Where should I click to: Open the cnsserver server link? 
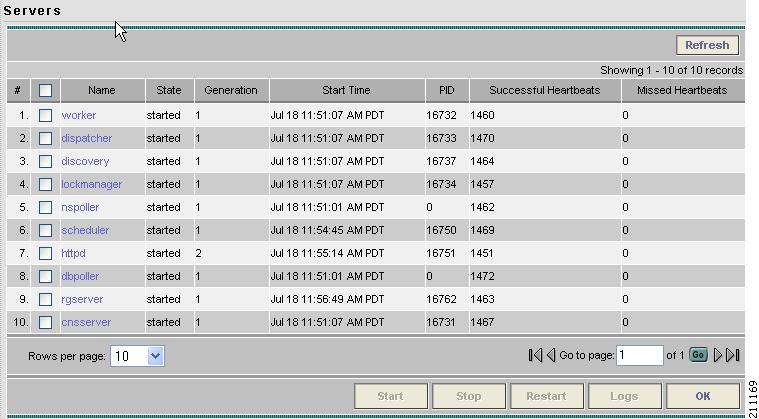86,322
